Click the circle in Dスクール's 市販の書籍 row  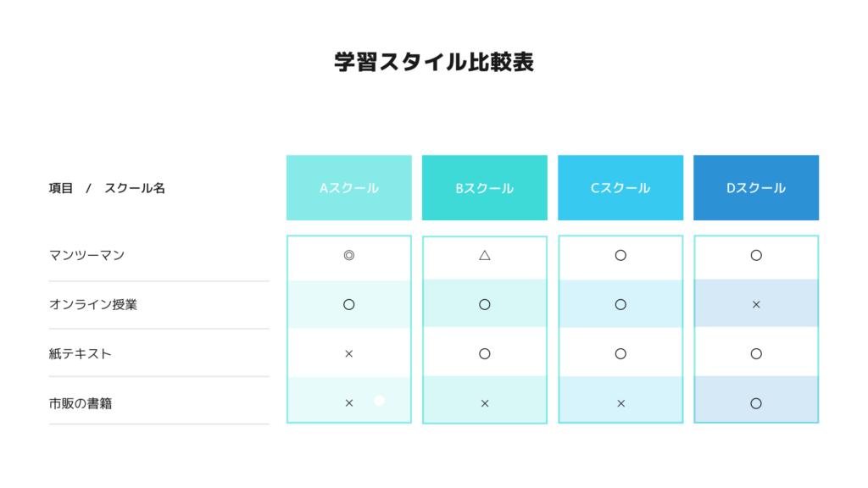[756, 403]
